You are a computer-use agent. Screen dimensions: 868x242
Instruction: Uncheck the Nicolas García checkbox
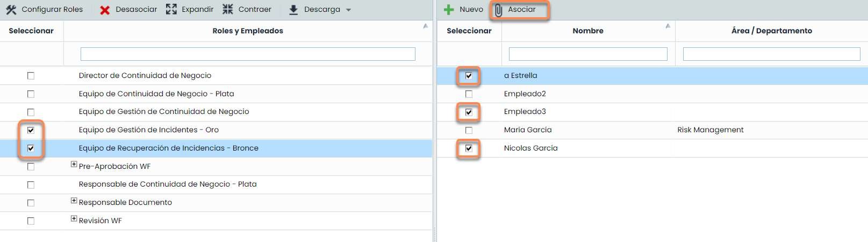(469, 148)
